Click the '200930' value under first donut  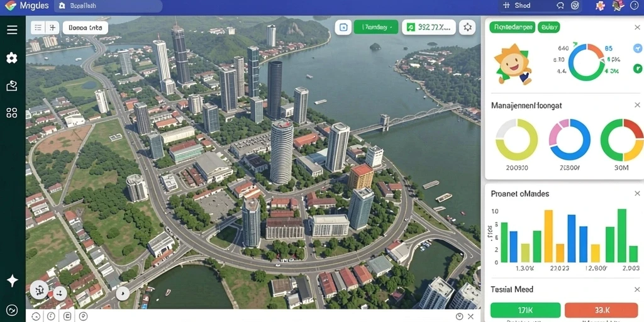coord(517,168)
